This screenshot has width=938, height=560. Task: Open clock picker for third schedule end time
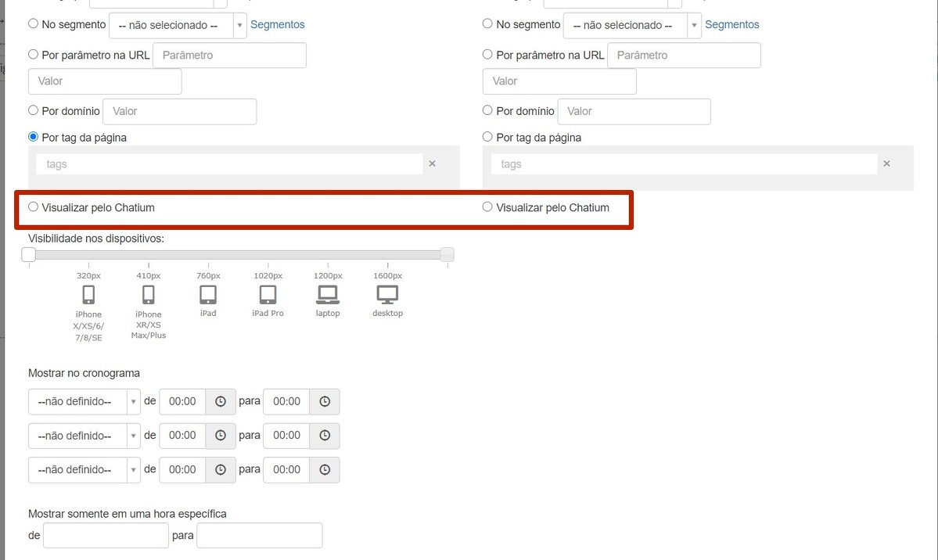[x=325, y=470]
